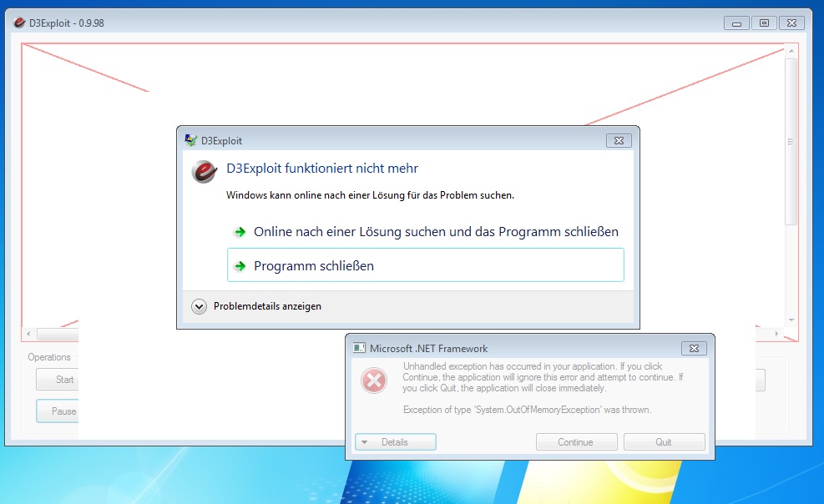Click vertical scrollbar down arrow in D3Exploit window
824x504 pixels.
point(791,320)
